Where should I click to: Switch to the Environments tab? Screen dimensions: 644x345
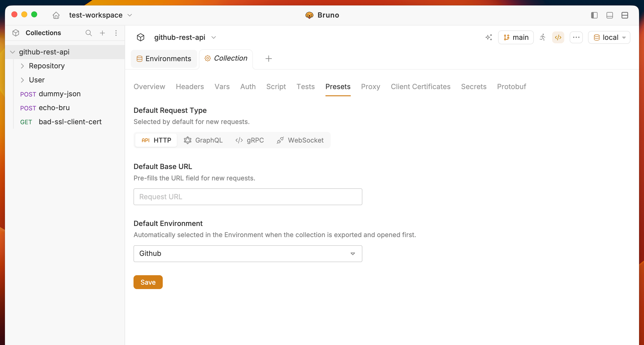point(164,59)
